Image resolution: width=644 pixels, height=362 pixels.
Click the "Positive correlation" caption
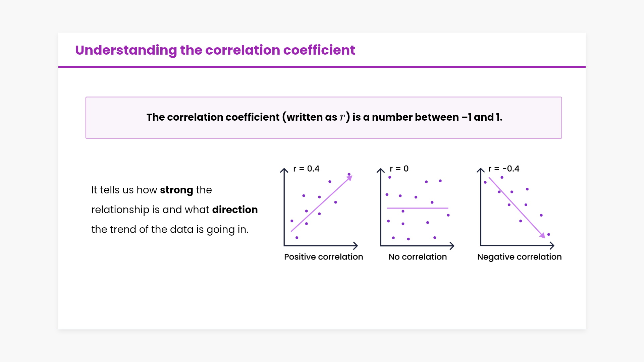[x=323, y=257]
